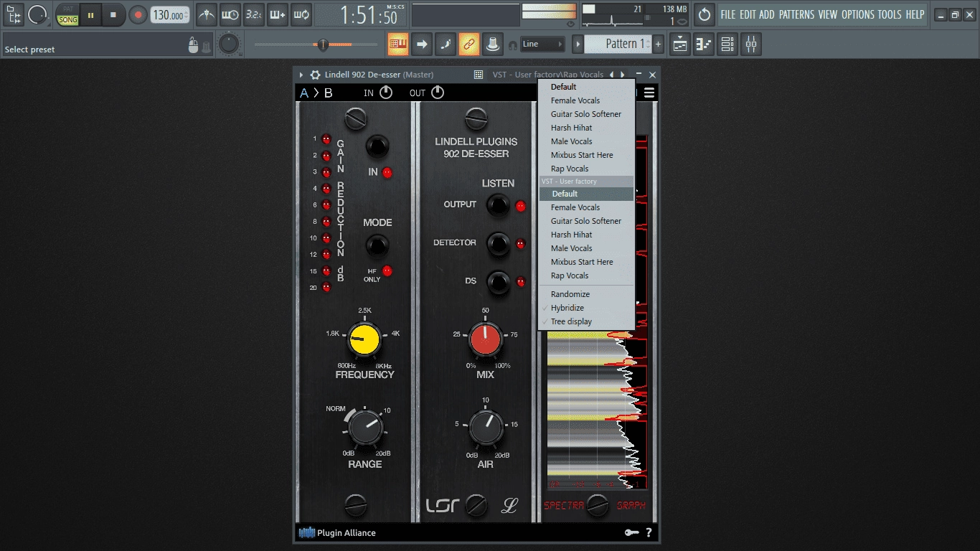980x551 pixels.
Task: Open the OPTIONS menu
Action: click(857, 14)
